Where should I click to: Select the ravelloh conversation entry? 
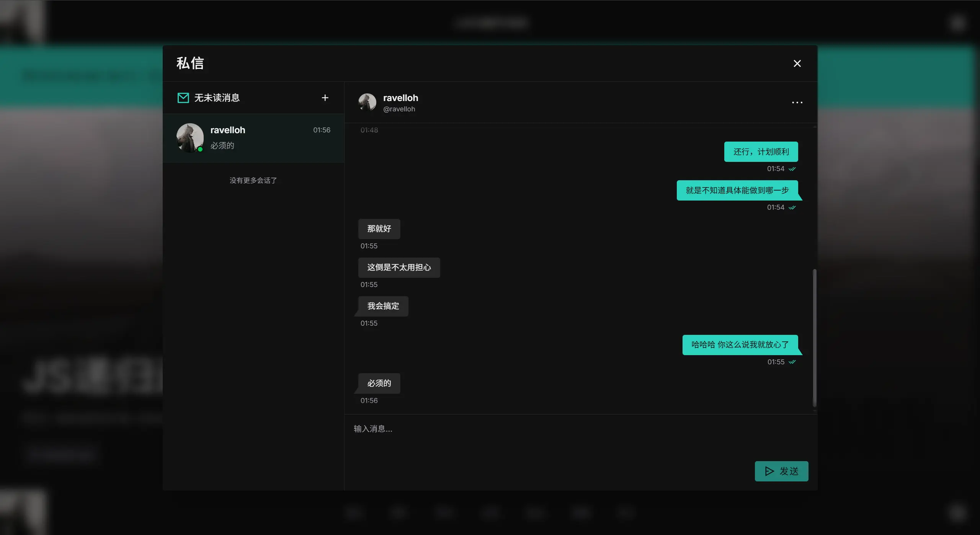tap(268, 138)
